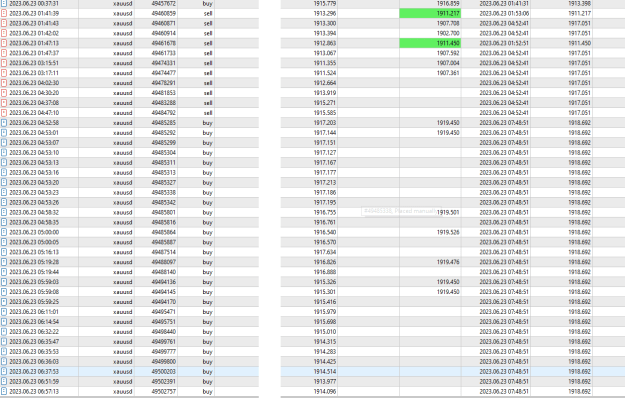Select ticket 49461678

[163, 43]
